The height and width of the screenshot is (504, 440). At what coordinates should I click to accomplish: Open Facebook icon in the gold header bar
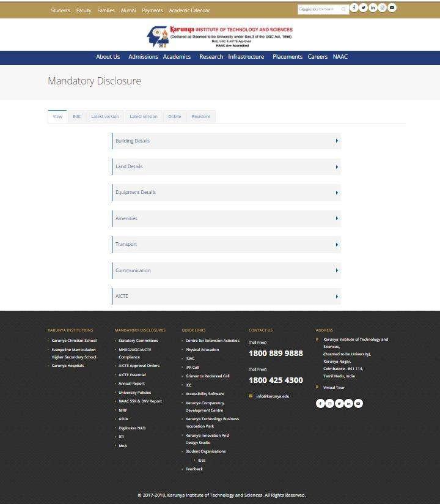pyautogui.click(x=354, y=8)
